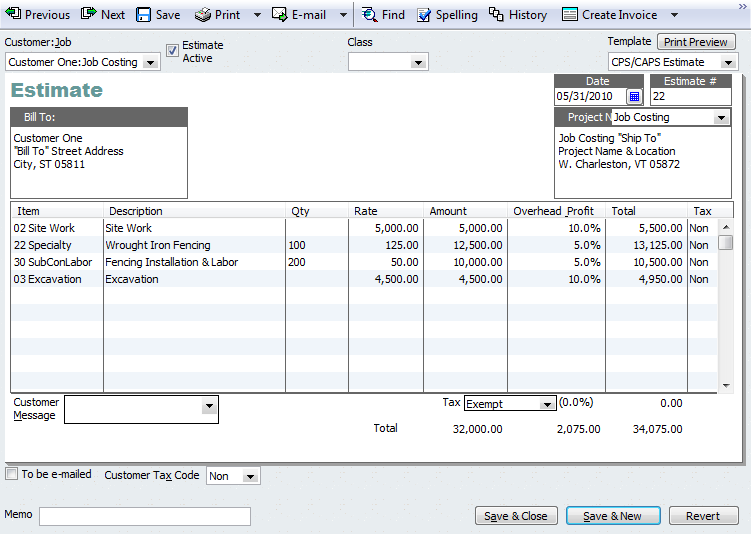Click into the Memo text field
The height and width of the screenshot is (534, 751).
click(145, 516)
